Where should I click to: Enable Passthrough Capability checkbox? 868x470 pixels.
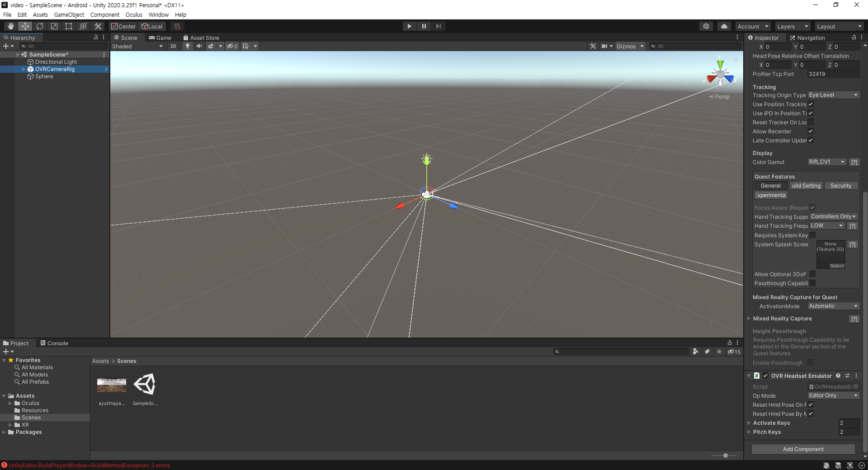pyautogui.click(x=812, y=283)
